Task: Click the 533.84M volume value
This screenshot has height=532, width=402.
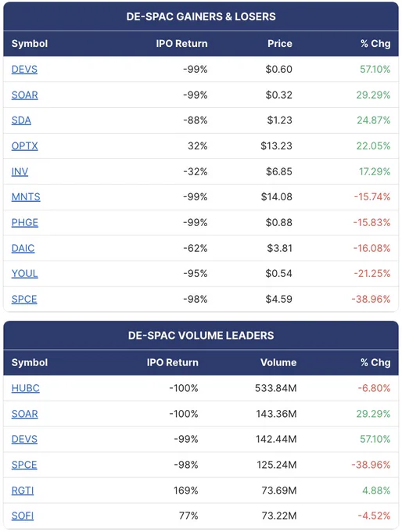Action: pos(276,388)
